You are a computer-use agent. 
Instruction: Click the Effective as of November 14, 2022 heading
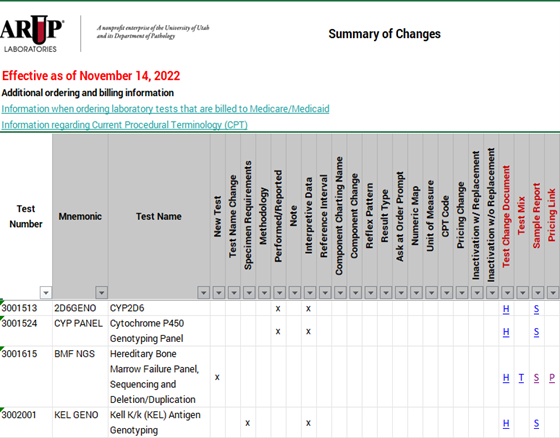(91, 76)
